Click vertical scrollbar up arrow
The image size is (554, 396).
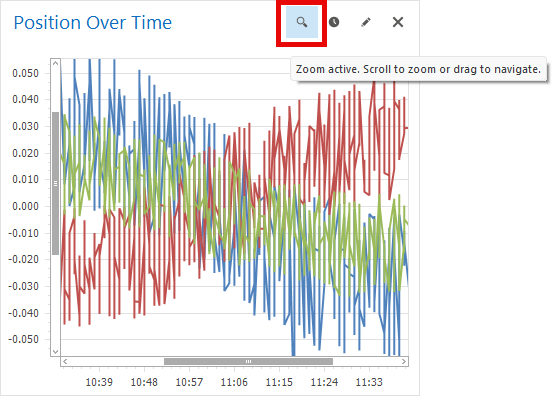(55, 63)
